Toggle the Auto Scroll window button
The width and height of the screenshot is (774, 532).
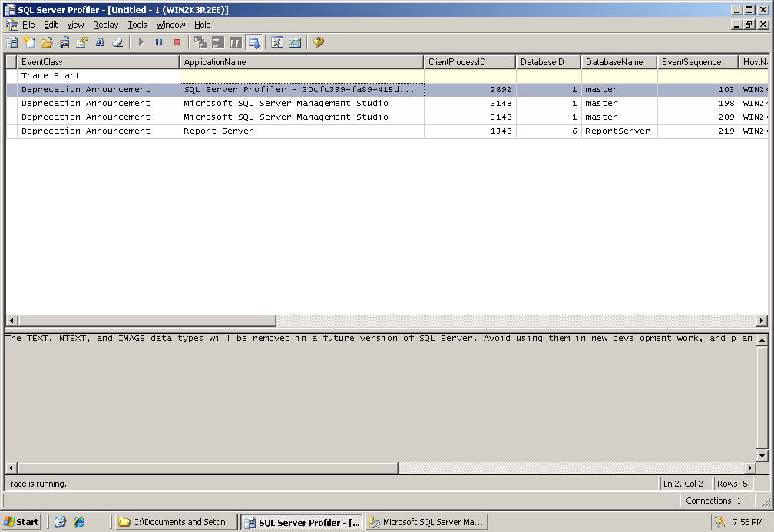(253, 42)
